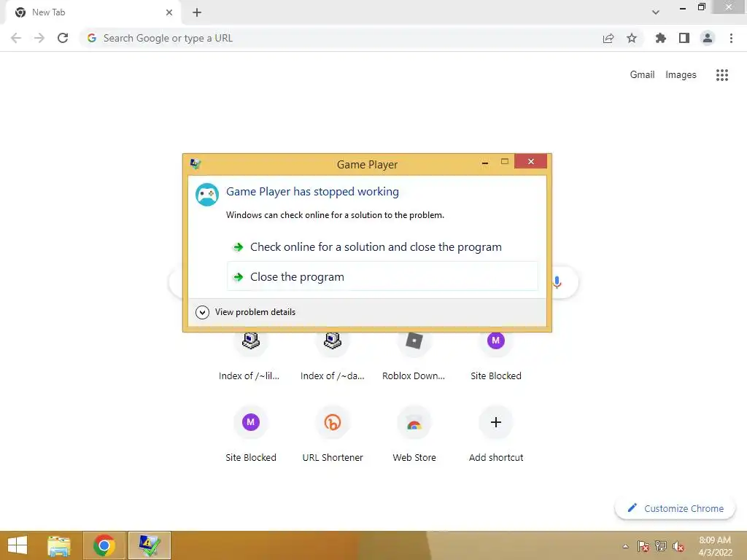Choose Check online for a solution

tap(382, 247)
